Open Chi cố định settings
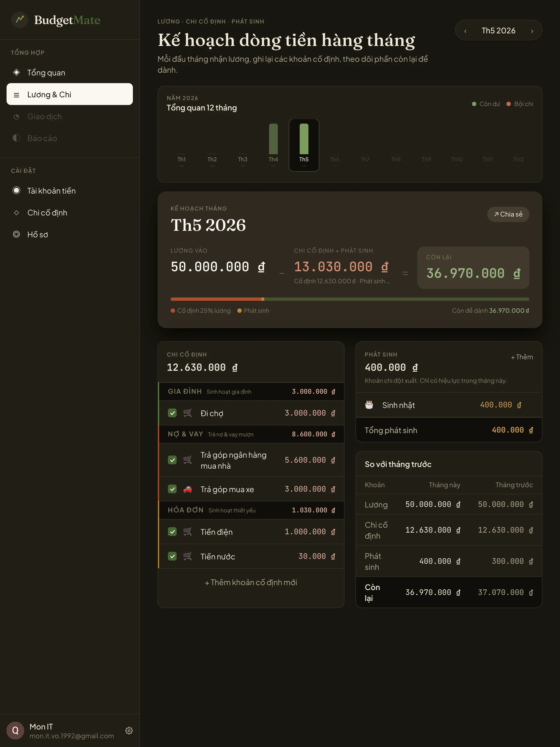The image size is (560, 747). (x=69, y=212)
